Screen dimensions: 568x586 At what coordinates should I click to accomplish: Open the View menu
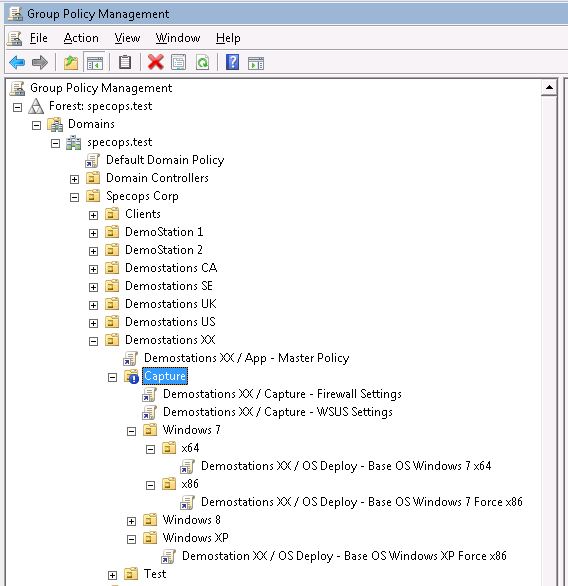tap(127, 38)
